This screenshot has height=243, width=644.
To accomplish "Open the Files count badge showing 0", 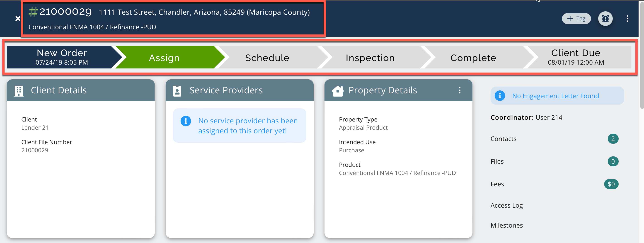I will pyautogui.click(x=613, y=161).
